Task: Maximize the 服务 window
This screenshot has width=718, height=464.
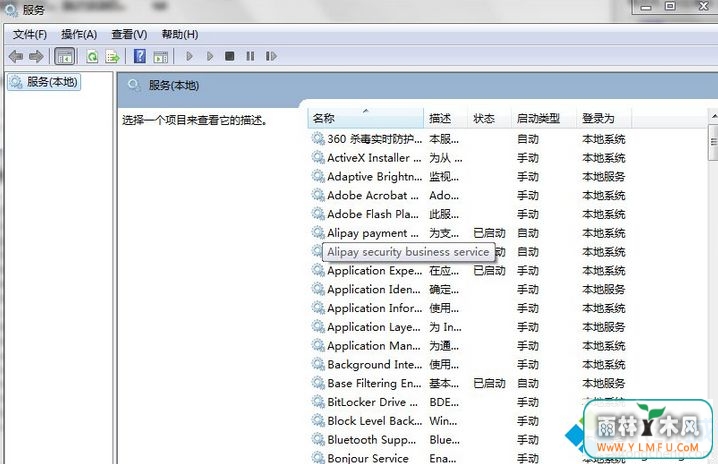Action: pos(670,6)
